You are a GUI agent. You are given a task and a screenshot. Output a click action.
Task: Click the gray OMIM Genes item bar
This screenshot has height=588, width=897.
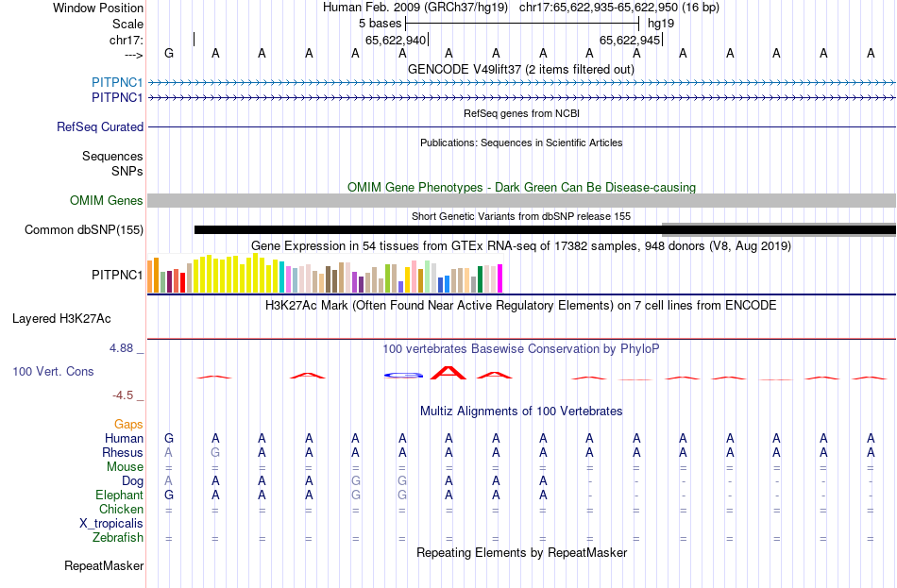[522, 200]
